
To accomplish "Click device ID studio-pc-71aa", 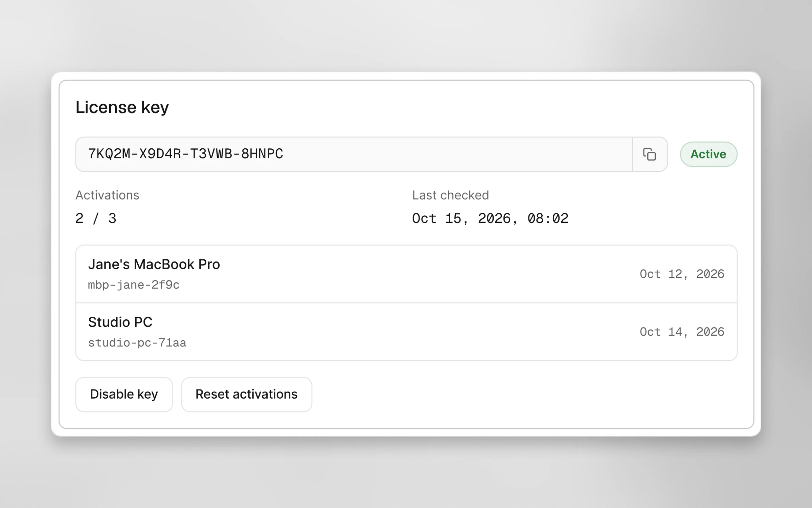I will 137,343.
